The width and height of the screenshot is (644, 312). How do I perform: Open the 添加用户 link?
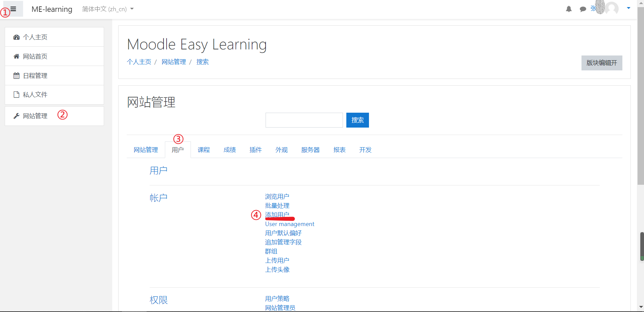[x=277, y=215]
